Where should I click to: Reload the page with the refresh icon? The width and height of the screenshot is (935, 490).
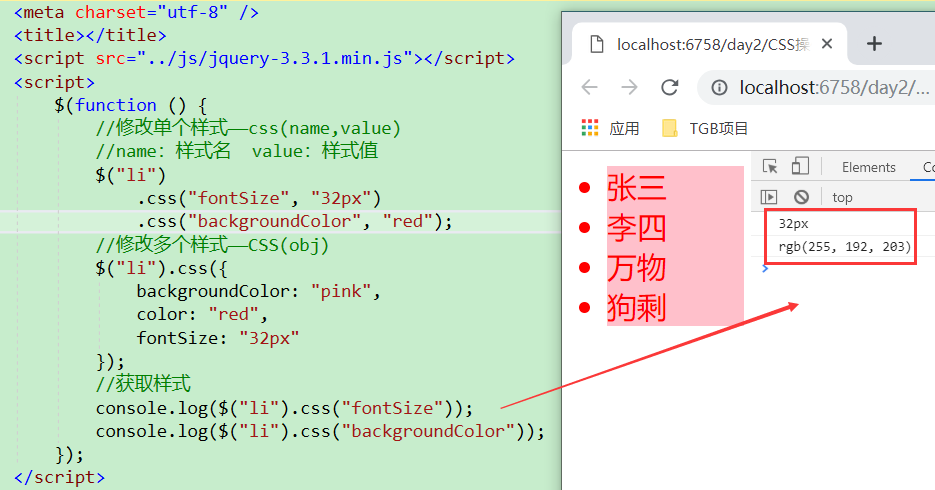(670, 88)
